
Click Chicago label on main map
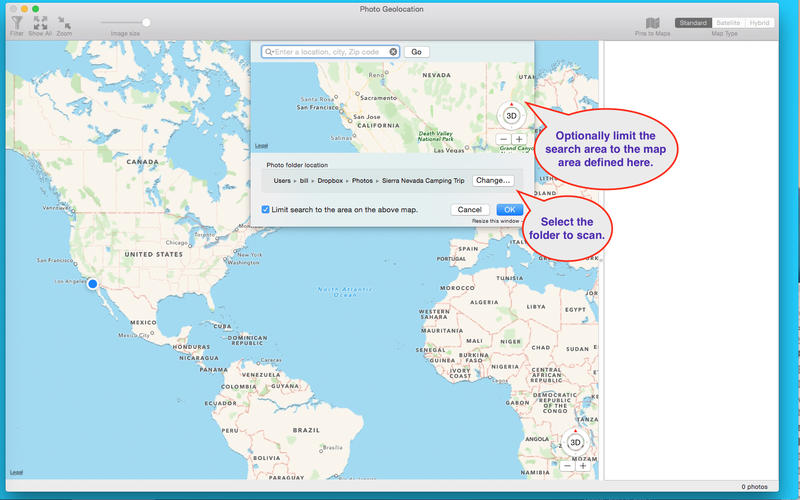point(177,243)
